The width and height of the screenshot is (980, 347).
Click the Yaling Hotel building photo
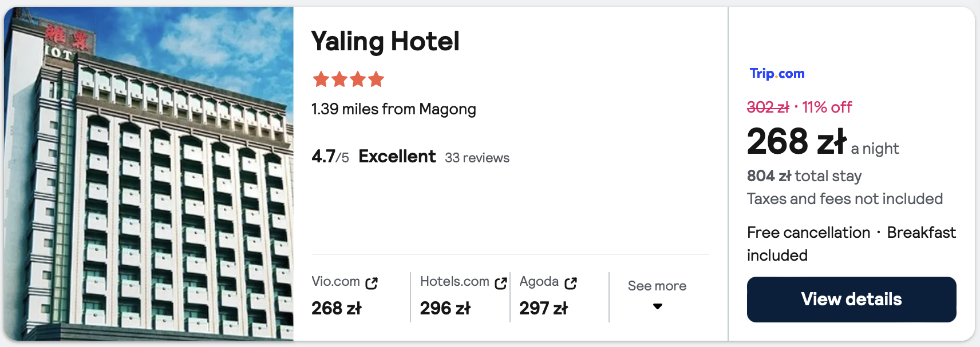coord(149,174)
